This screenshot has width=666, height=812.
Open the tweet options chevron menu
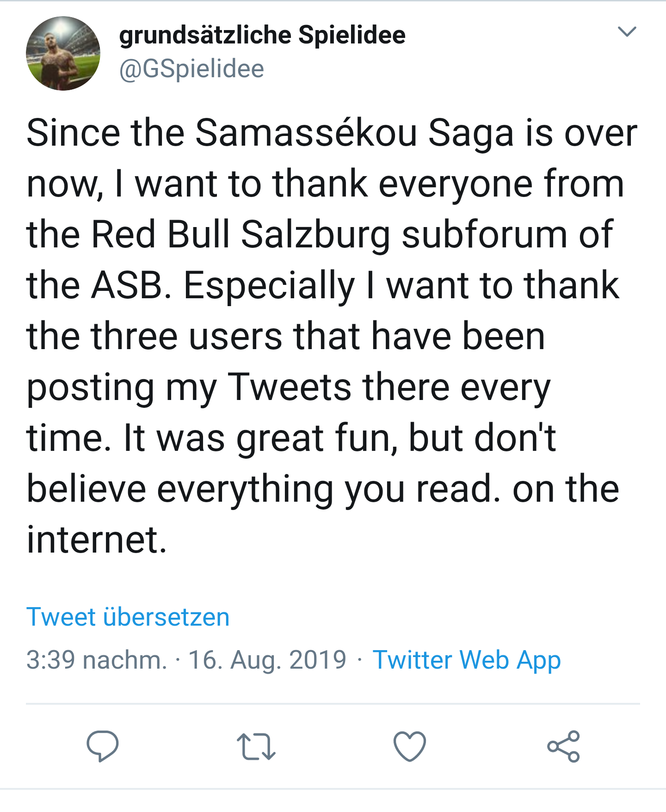(627, 31)
